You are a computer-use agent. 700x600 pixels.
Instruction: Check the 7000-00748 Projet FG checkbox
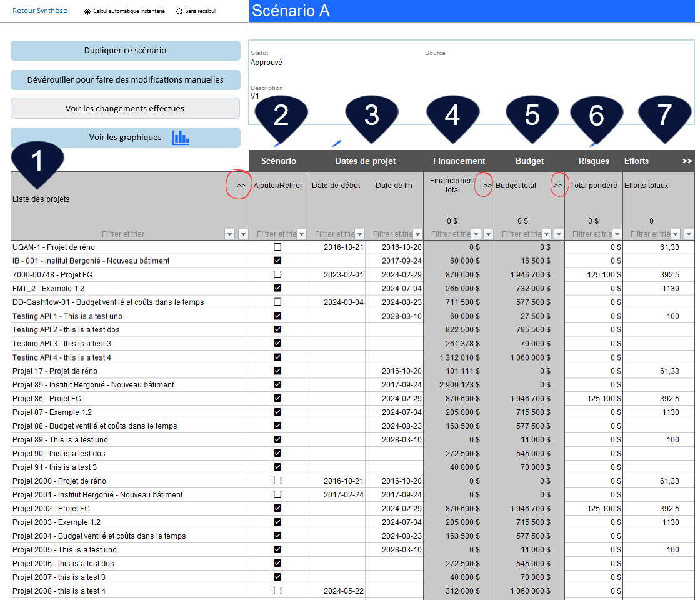coord(277,274)
